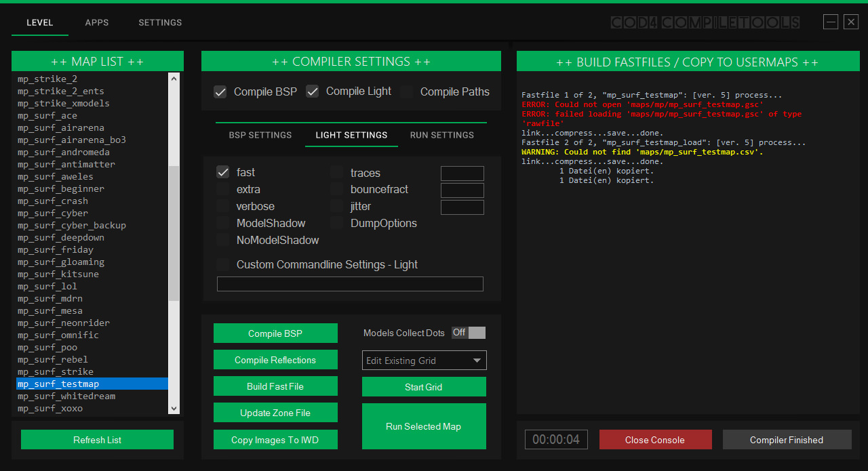Open the Edit Existing Grid dropdown
Screen dimensions: 868x471
pos(425,361)
